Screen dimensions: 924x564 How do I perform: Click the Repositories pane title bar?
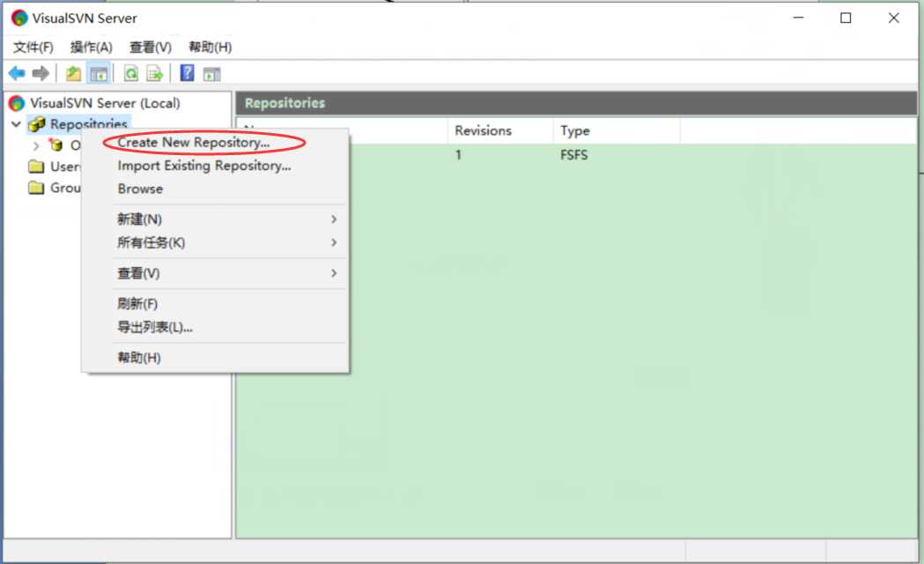(x=576, y=103)
